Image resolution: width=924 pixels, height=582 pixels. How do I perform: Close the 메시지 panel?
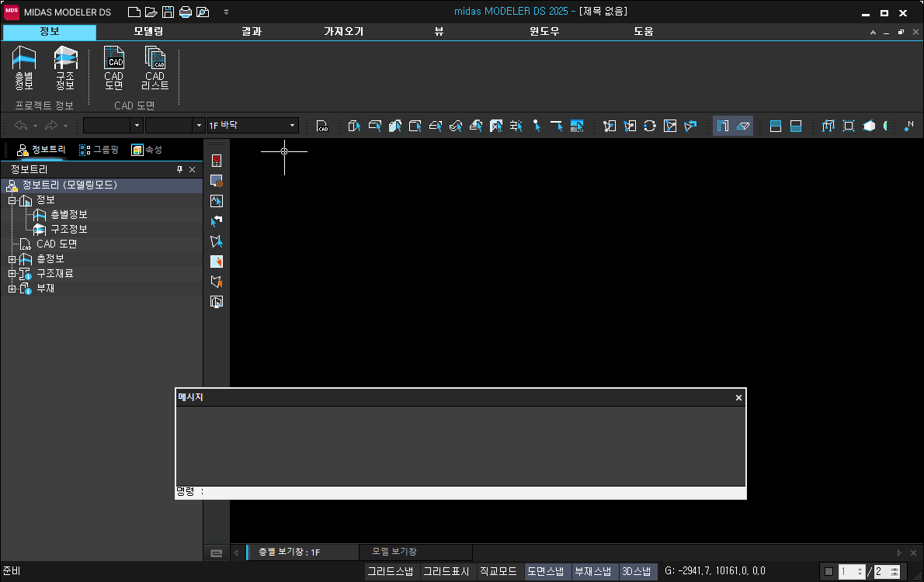click(738, 397)
